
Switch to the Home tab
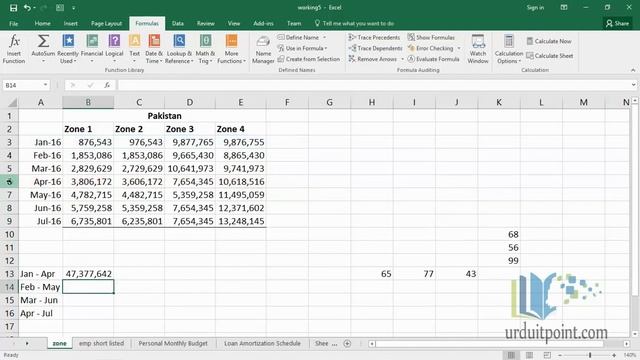click(42, 24)
